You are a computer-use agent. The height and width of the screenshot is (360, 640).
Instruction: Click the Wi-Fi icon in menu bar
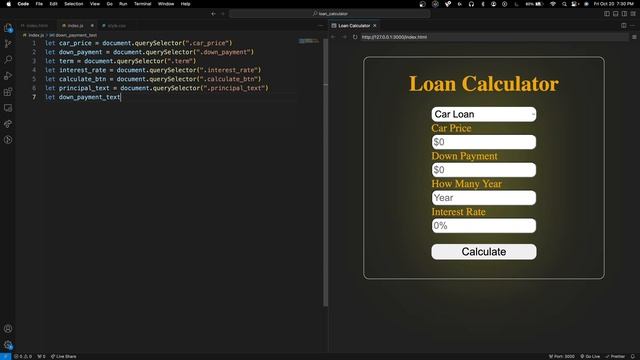(553, 4)
